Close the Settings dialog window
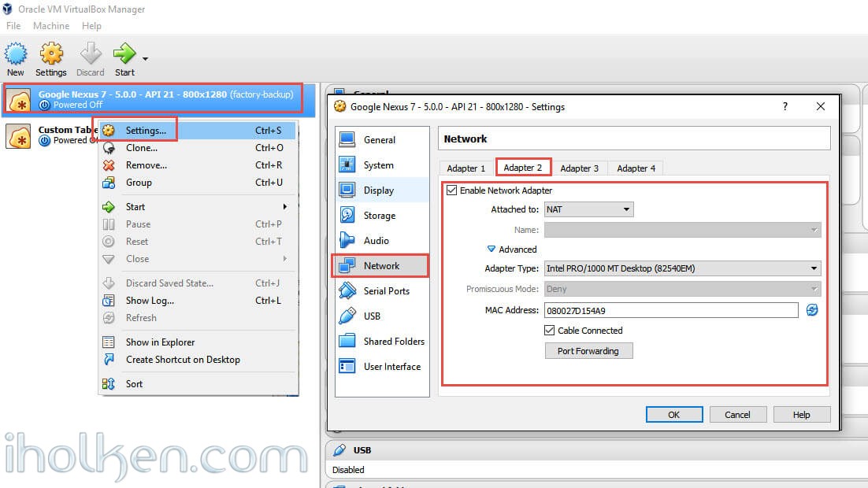 coord(821,106)
